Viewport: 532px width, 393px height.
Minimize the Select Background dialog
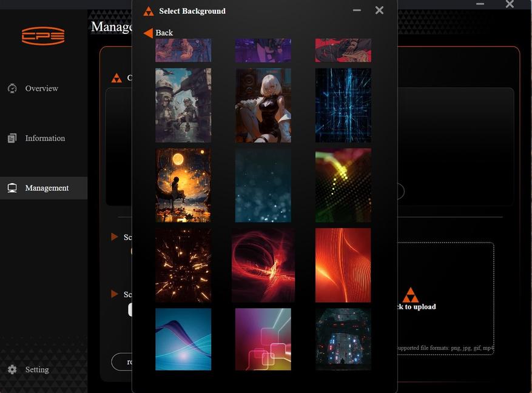click(357, 10)
